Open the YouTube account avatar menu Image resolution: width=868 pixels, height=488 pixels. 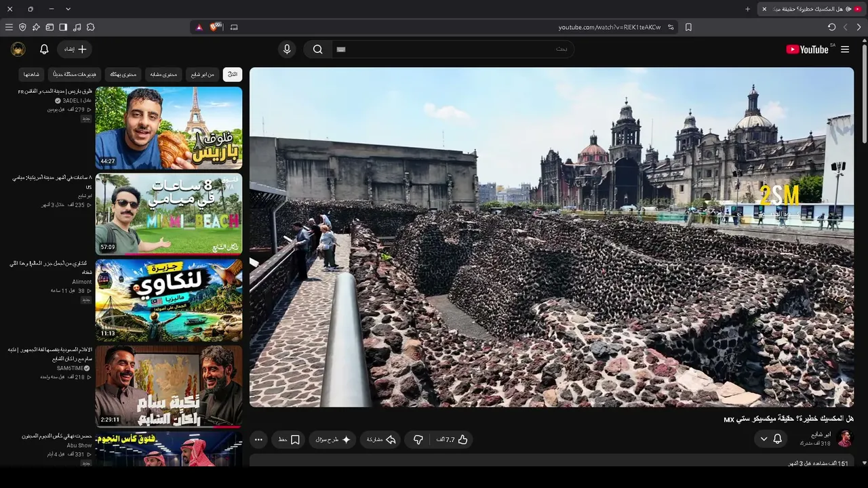(18, 49)
